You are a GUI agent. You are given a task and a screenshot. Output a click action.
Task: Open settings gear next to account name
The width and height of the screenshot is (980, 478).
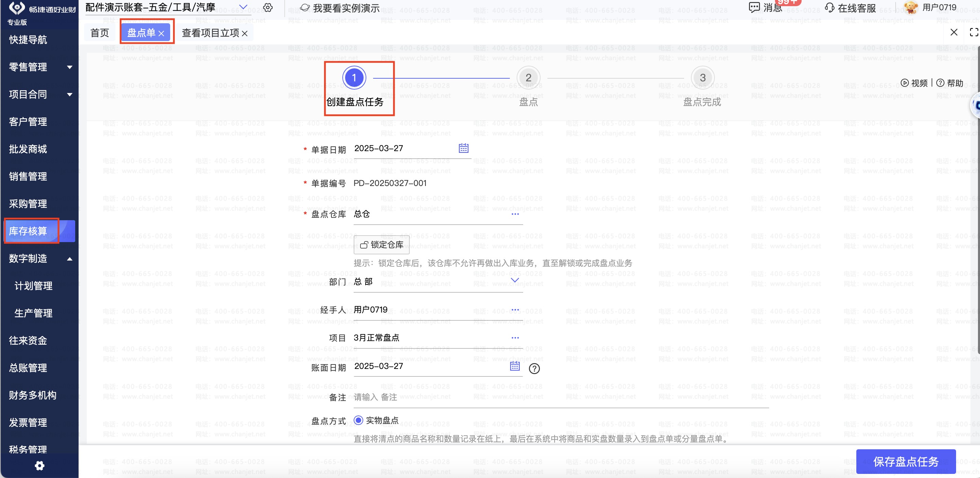pyautogui.click(x=268, y=8)
